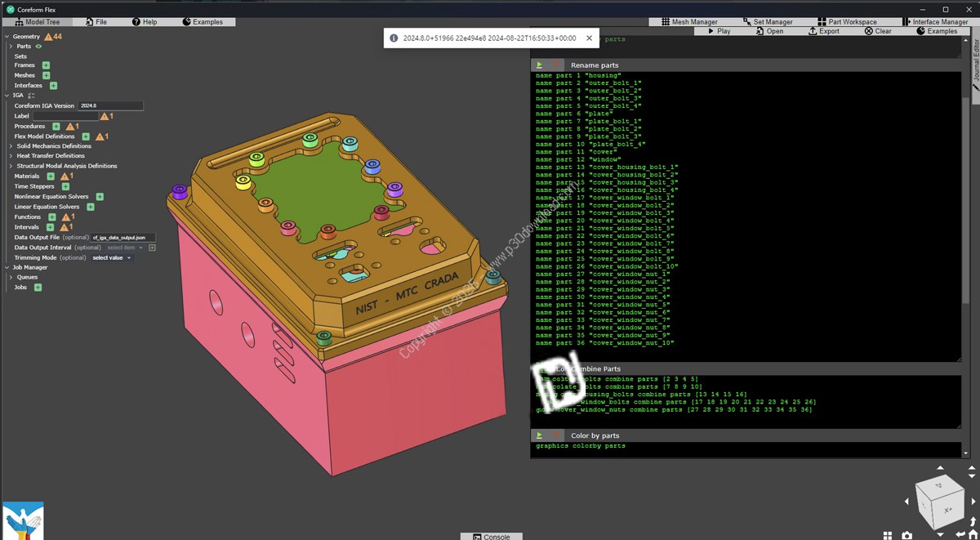Add a procedure with the Procedures plus icon
Viewport: 980px width, 540px height.
pos(56,127)
